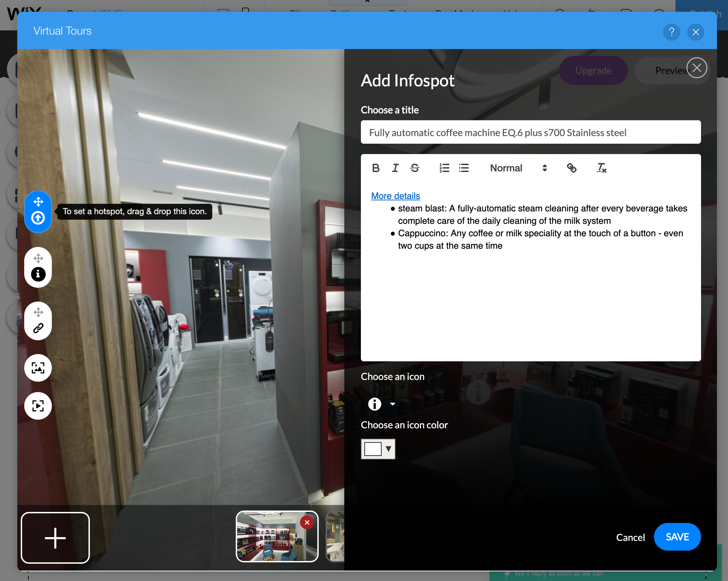
Task: Click the infospot title field
Action: coord(531,132)
